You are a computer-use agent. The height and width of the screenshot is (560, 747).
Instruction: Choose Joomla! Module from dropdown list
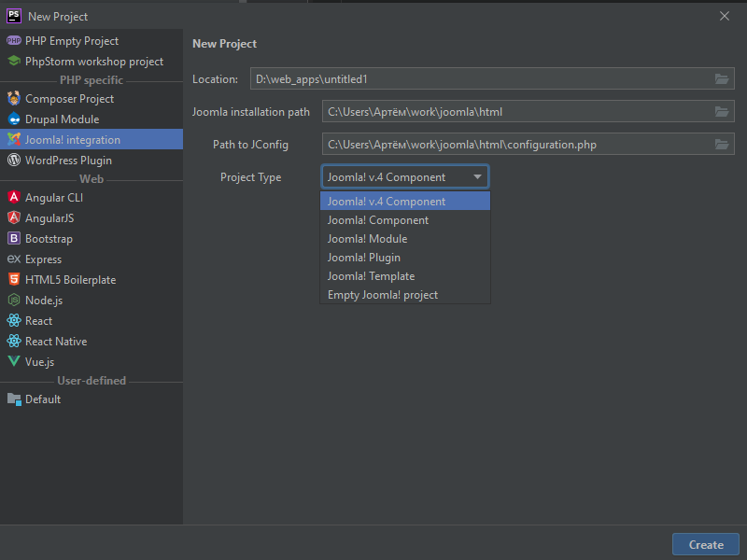[367, 239]
